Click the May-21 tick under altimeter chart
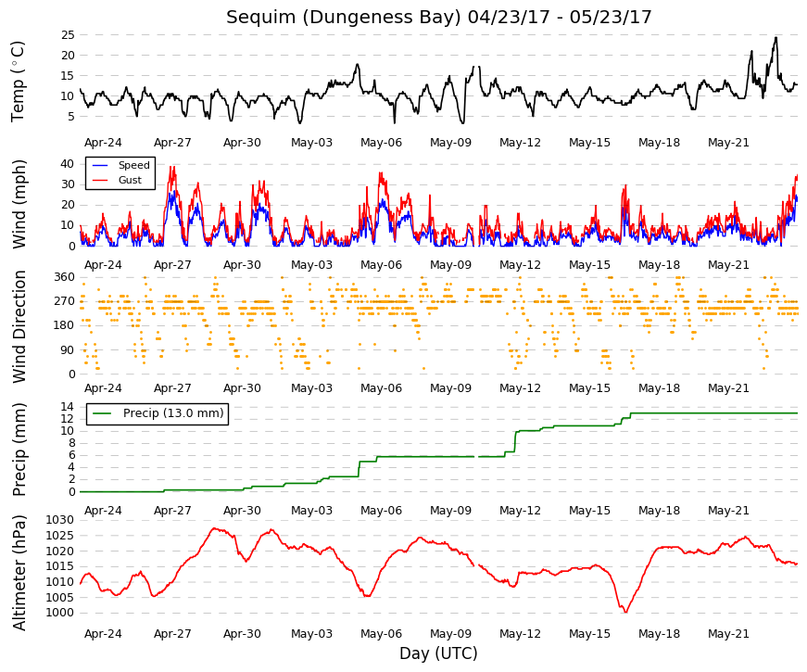Viewport: 807px width, 672px height. 728,634
